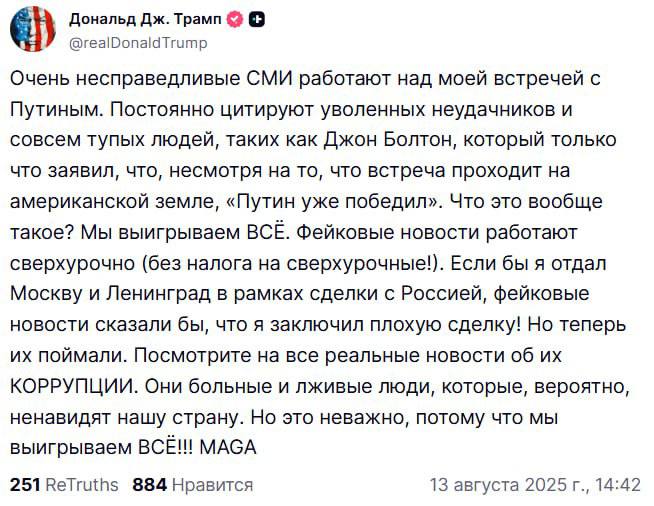Open the American flag profile avatar

click(33, 29)
